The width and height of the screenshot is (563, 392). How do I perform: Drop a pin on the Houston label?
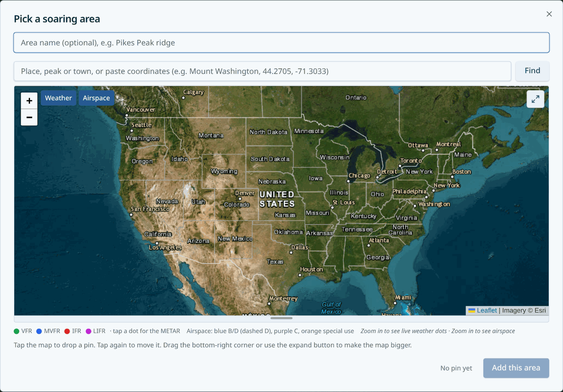pyautogui.click(x=311, y=269)
